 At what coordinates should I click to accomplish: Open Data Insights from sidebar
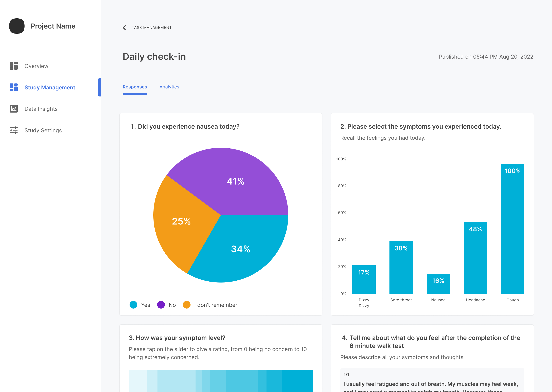(41, 109)
